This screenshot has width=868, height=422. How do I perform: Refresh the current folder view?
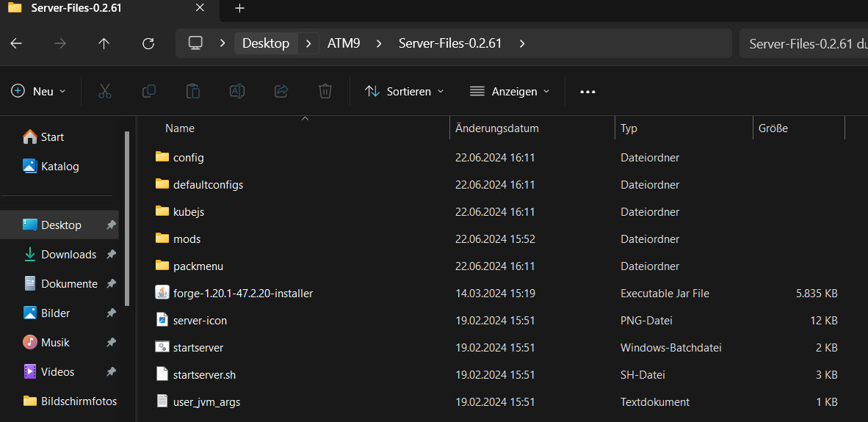pos(148,44)
